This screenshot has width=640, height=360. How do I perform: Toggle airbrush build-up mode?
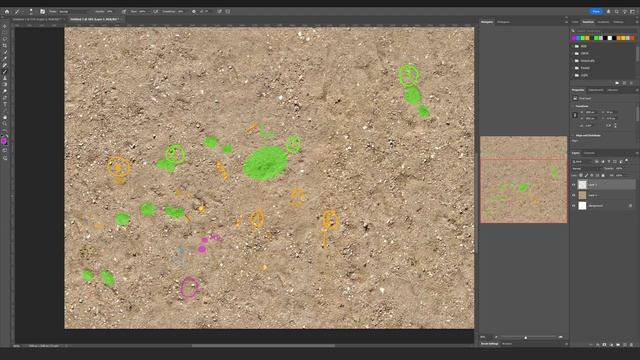pyautogui.click(x=156, y=11)
